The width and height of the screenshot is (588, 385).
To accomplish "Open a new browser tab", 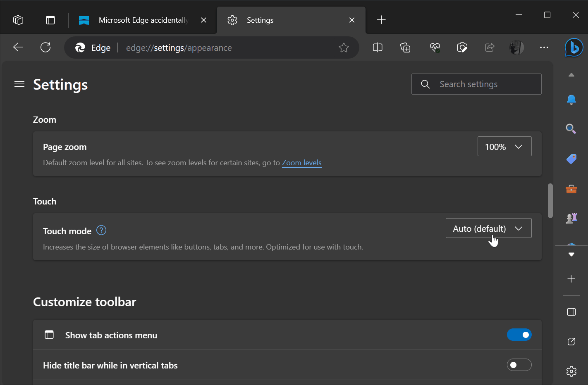I will pos(381,20).
